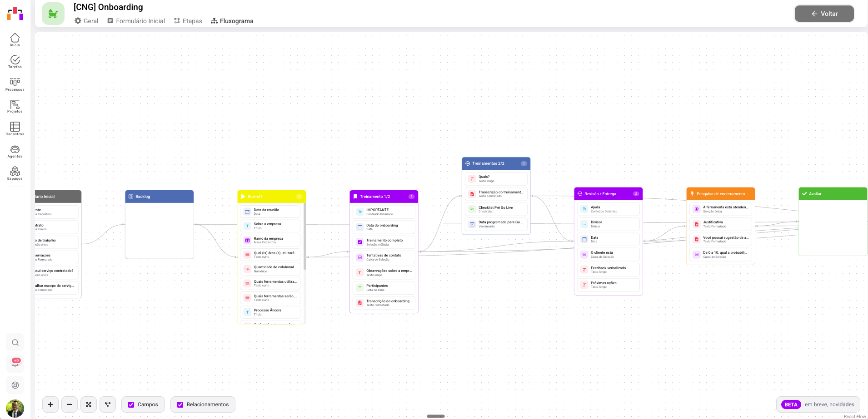Click the help lifebuoy icon in sidebar
This screenshot has width=868, height=419.
pos(15,385)
